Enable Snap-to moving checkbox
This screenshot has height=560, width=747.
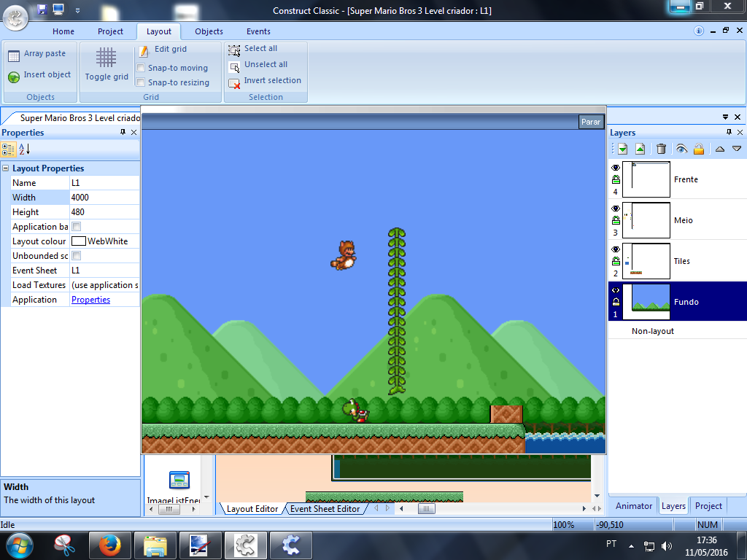(141, 68)
